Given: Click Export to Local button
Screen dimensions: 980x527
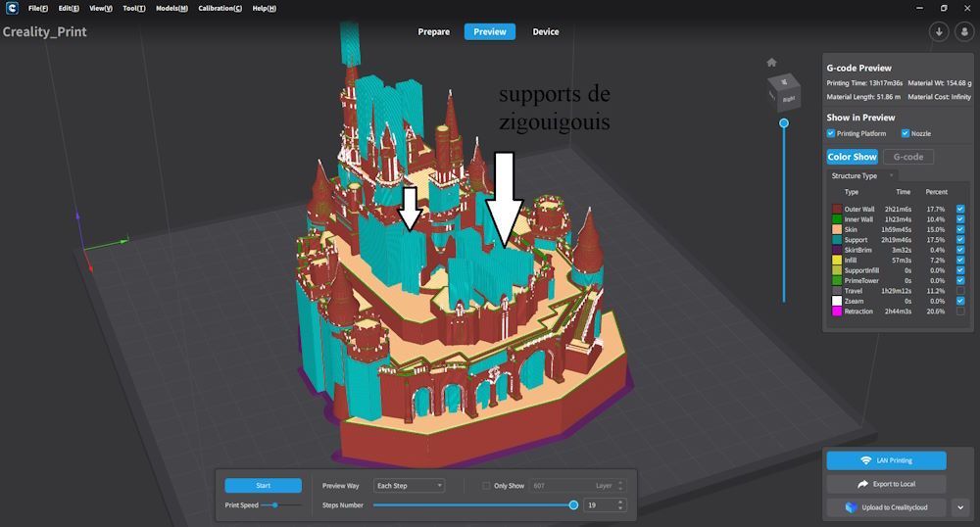Looking at the screenshot, I should click(886, 484).
